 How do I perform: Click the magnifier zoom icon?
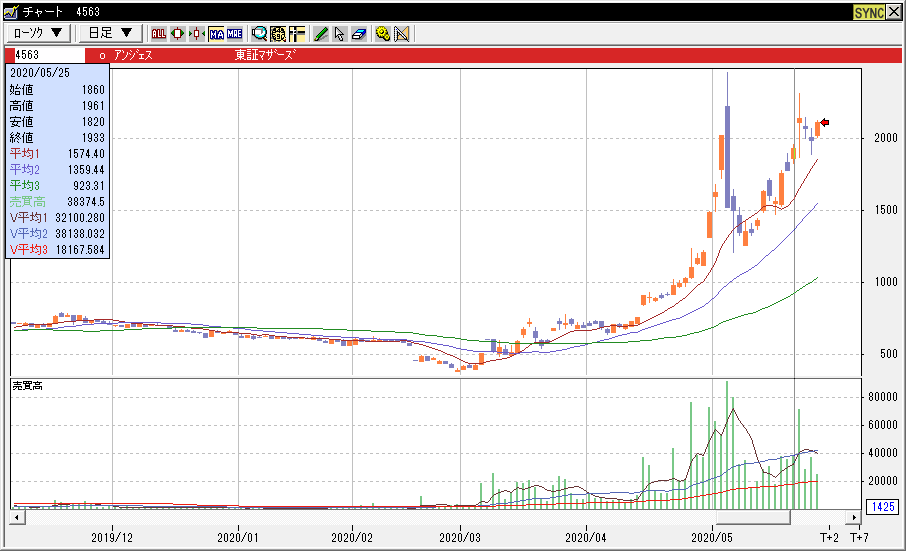259,33
